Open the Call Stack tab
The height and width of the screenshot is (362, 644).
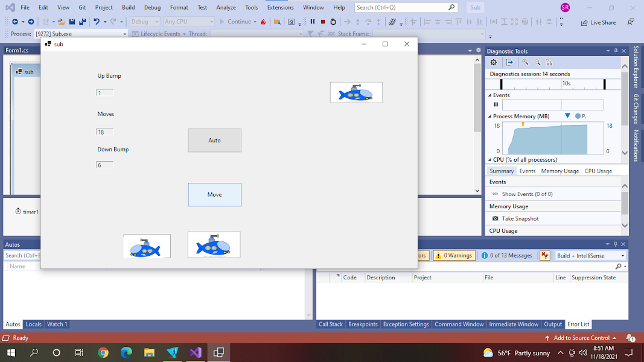pos(331,324)
